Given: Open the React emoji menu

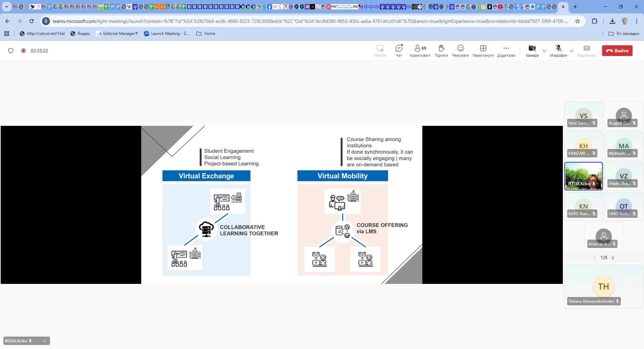Looking at the screenshot, I should (x=460, y=51).
